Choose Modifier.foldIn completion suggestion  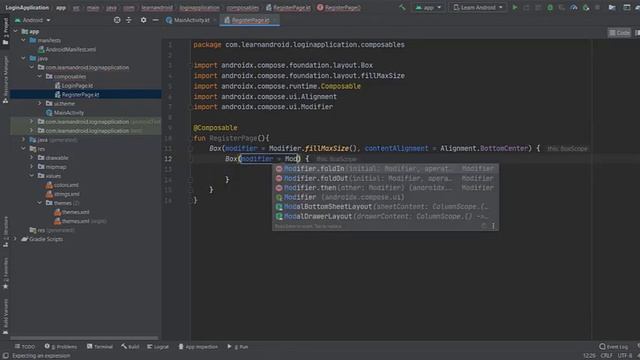pos(385,169)
